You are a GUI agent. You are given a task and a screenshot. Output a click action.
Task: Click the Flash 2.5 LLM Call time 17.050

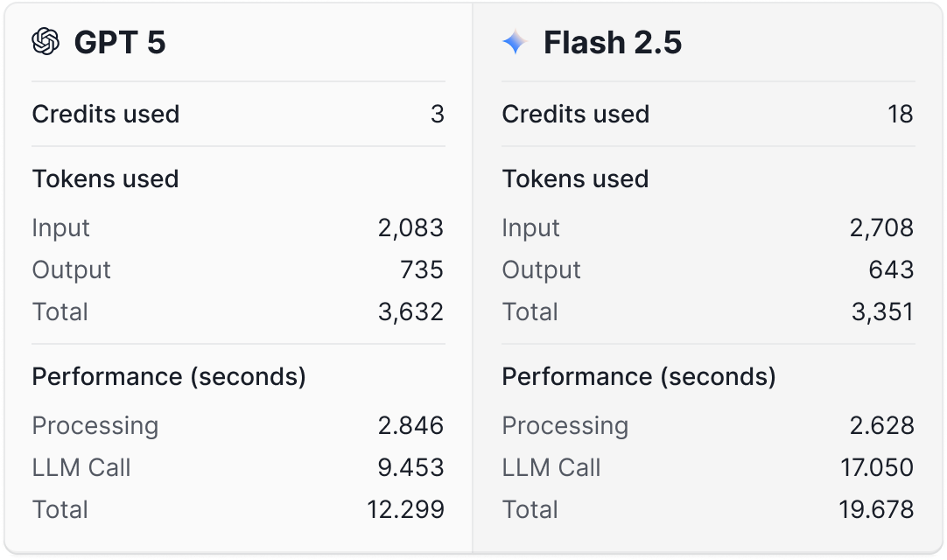coord(877,468)
